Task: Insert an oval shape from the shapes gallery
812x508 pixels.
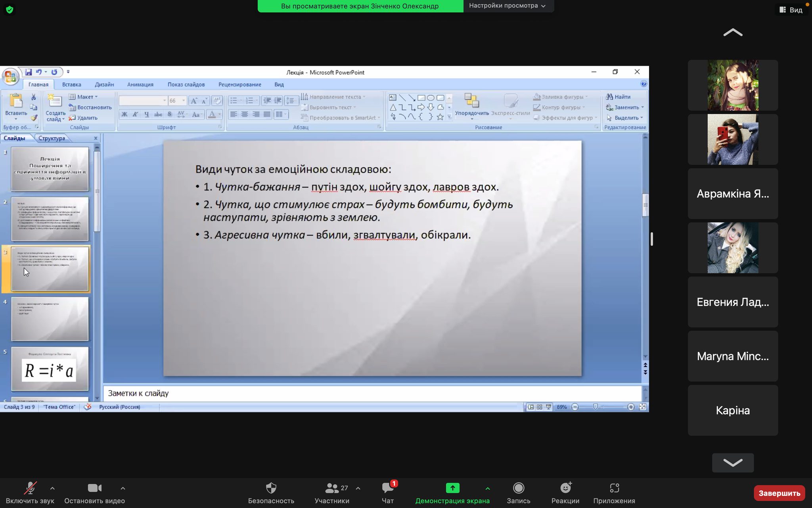Action: coord(431,98)
